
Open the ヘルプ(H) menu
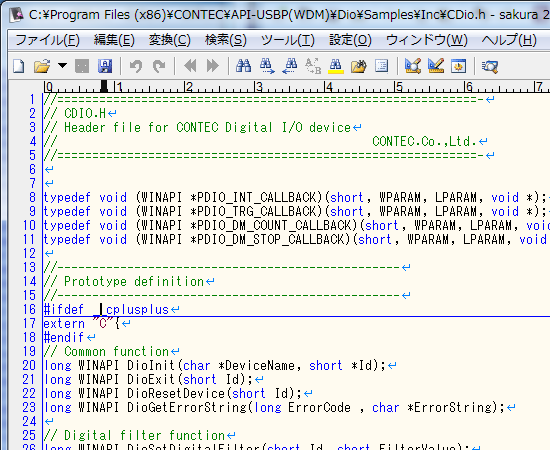(509, 40)
